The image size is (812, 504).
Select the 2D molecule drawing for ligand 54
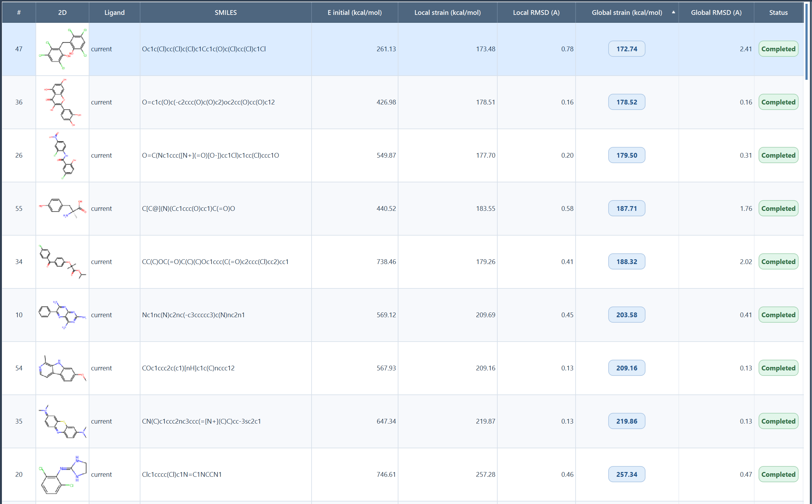point(62,368)
